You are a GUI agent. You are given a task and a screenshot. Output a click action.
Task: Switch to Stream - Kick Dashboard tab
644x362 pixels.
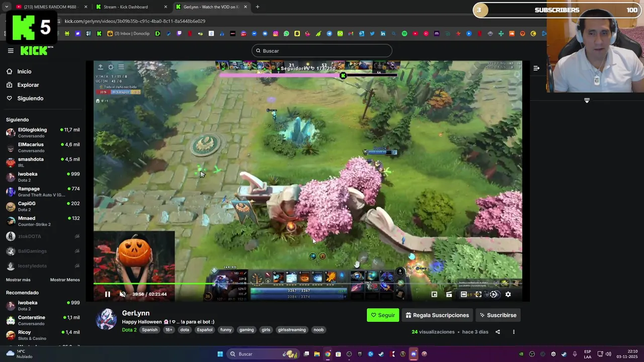pyautogui.click(x=132, y=7)
